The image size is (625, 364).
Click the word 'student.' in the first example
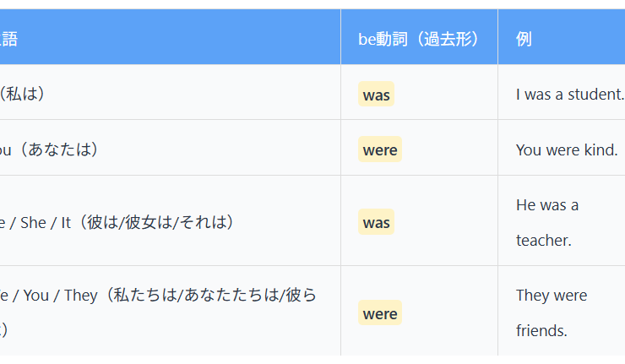pyautogui.click(x=596, y=94)
